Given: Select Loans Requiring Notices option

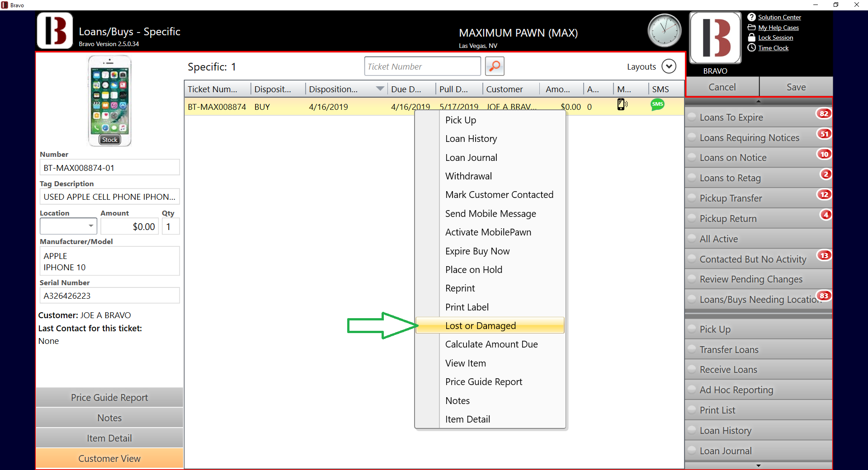Looking at the screenshot, I should click(x=758, y=137).
